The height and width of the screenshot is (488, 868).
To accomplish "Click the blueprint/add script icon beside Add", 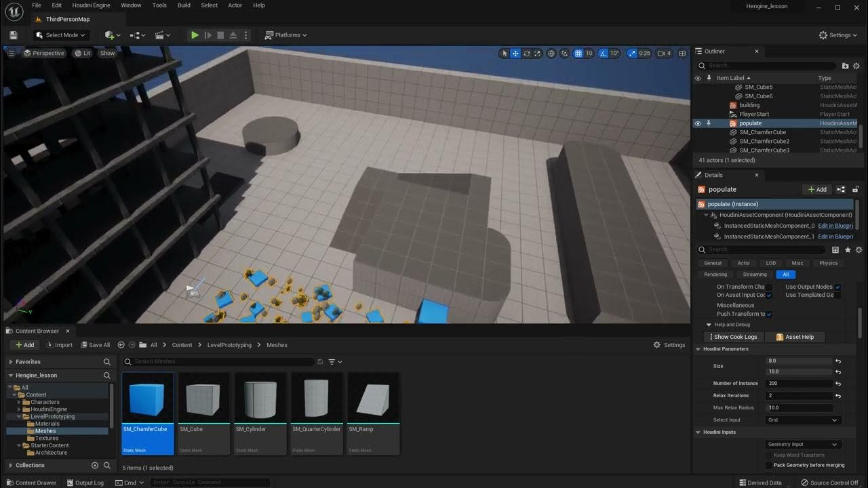I will click(x=841, y=190).
